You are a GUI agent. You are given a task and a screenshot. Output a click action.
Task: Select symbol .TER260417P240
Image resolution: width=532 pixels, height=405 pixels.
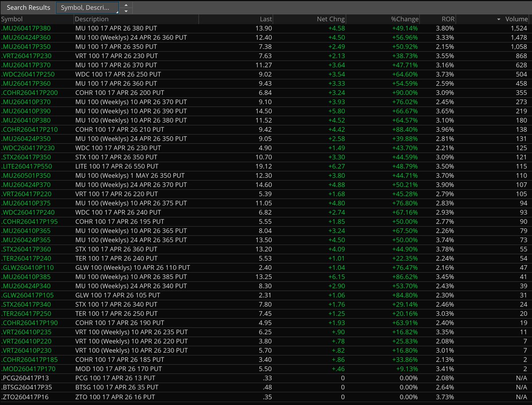click(x=26, y=258)
